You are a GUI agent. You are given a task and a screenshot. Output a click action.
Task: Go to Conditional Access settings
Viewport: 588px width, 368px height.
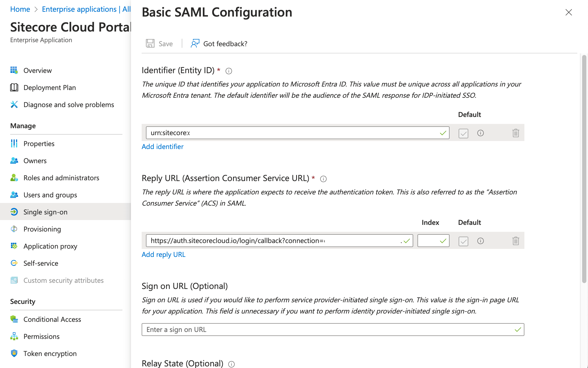(x=52, y=319)
